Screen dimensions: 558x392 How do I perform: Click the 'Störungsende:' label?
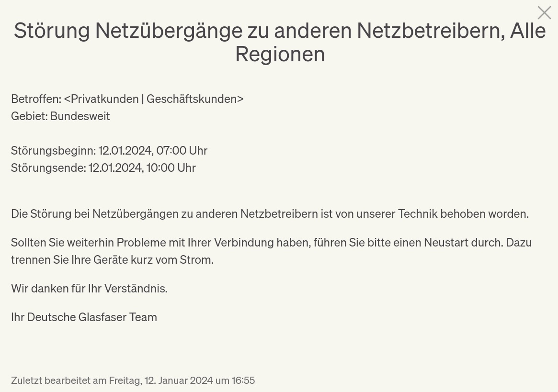point(48,168)
